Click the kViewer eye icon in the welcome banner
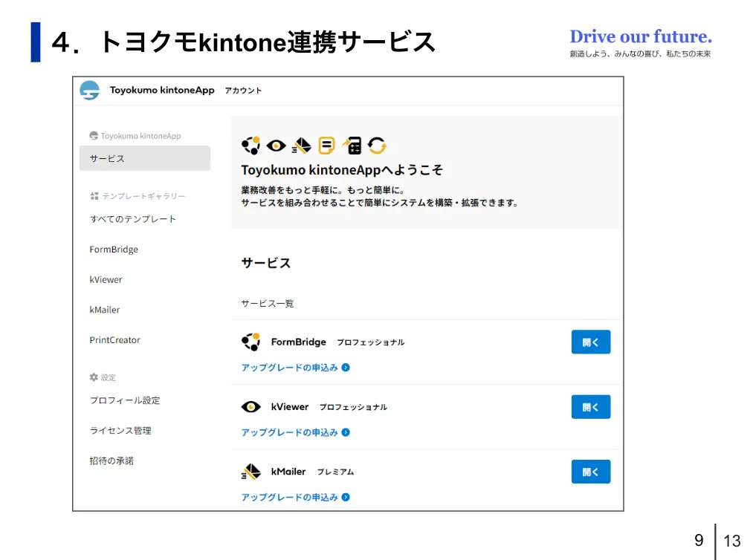747x560 pixels. [x=277, y=146]
